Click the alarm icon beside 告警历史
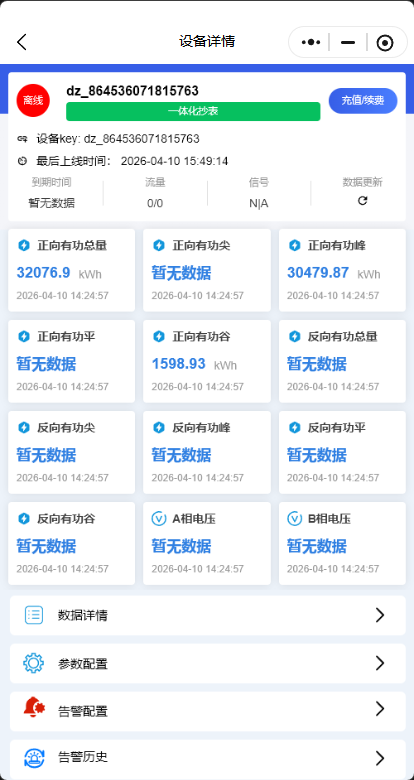The width and height of the screenshot is (414, 780). click(34, 758)
